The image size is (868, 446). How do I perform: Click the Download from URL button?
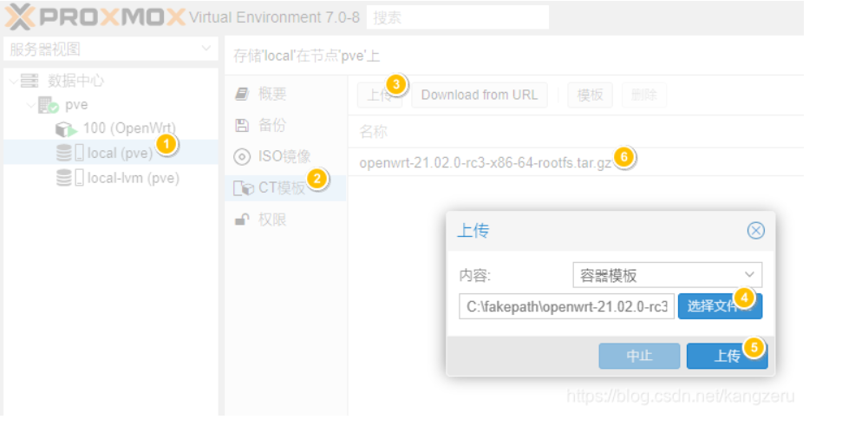[x=479, y=95]
